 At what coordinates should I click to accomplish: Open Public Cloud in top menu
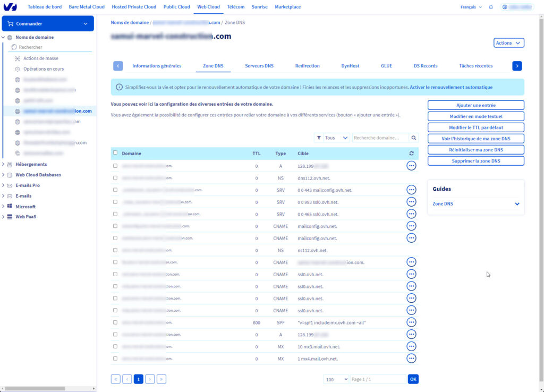(176, 6)
